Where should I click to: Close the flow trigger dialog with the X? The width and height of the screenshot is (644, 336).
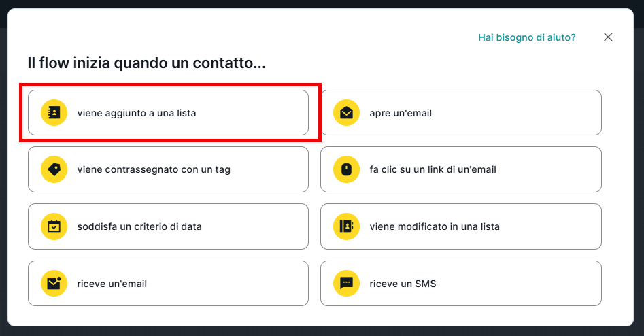pyautogui.click(x=608, y=37)
